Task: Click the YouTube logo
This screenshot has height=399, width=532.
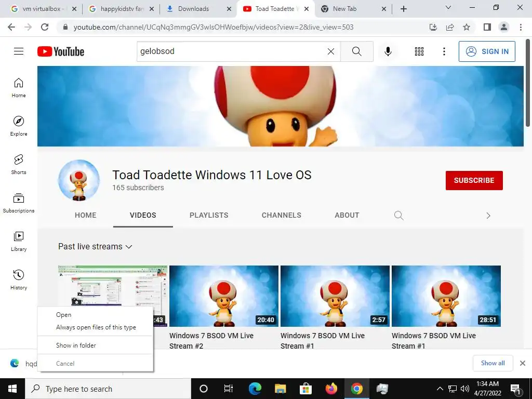Action: coord(61,51)
